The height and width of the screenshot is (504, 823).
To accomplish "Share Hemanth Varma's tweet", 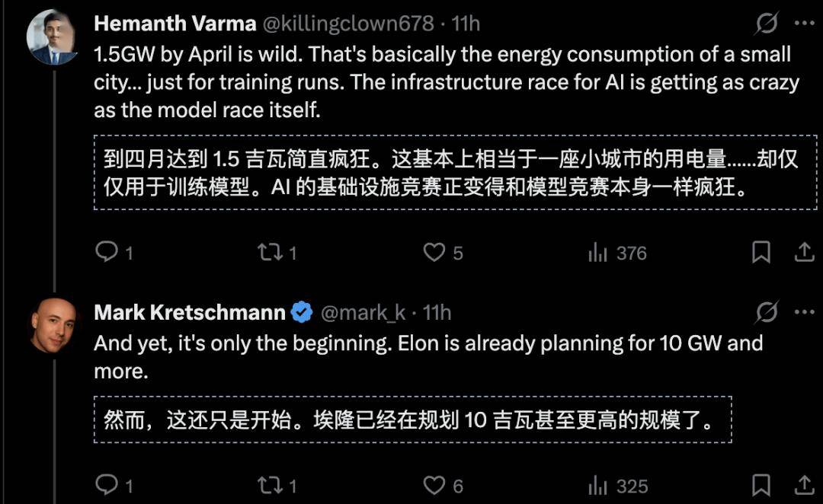I will click(x=804, y=252).
